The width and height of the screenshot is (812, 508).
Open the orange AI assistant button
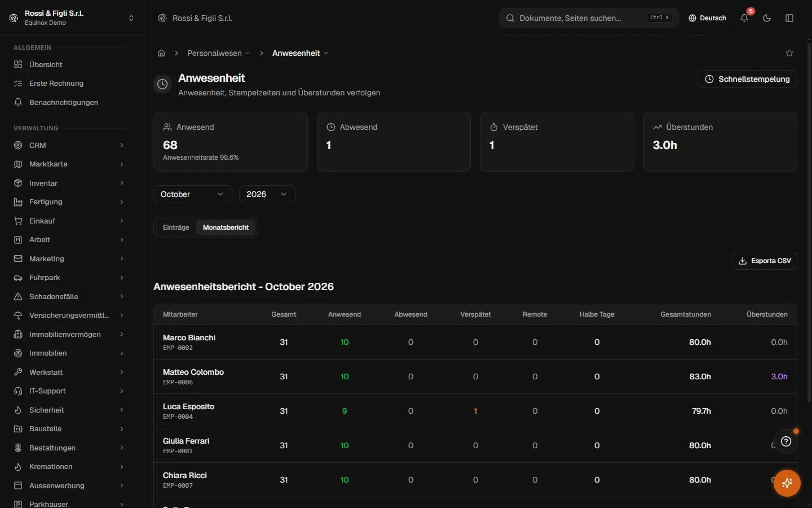pos(787,483)
